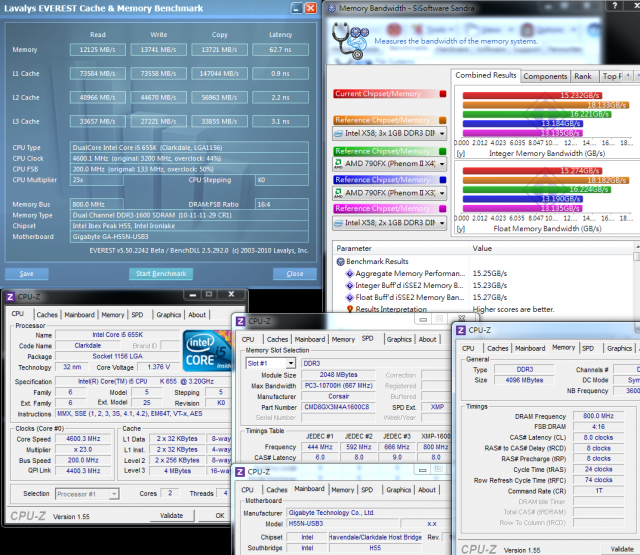Image resolution: width=640 pixels, height=555 pixels.
Task: Click the Memory Latency 62.7 ns value
Action: point(280,50)
